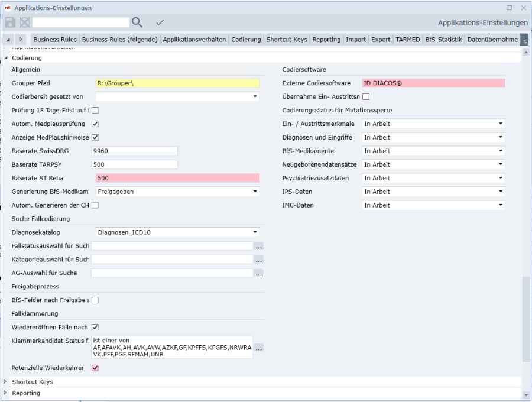Click the tab scroll left arrow
This screenshot has width=532, height=402.
[x=8, y=40]
